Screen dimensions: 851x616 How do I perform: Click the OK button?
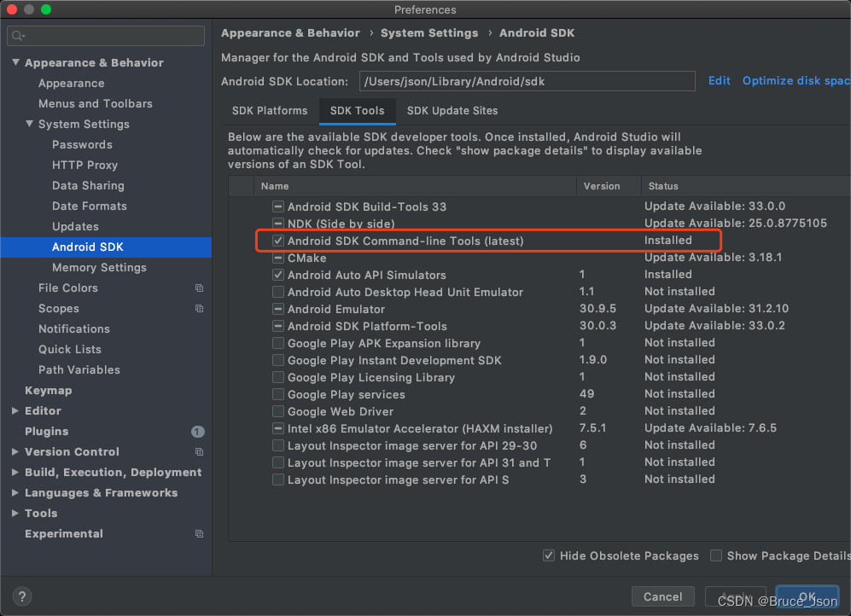(807, 596)
